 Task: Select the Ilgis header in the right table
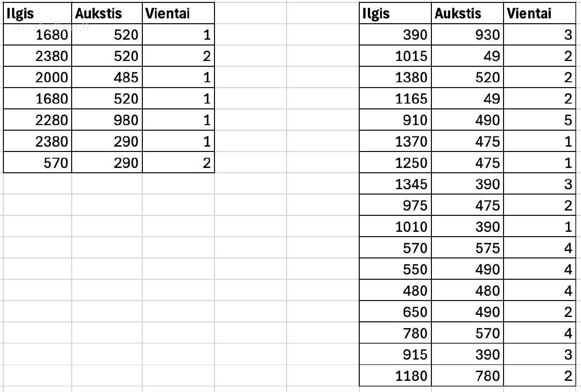point(395,14)
